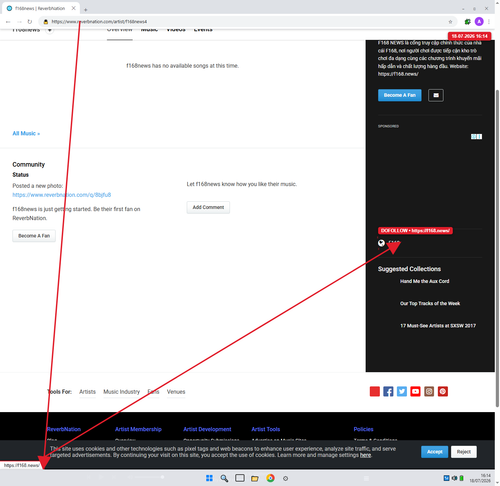Open Our Top Tracks of the Week
This screenshot has width=500, height=486.
(430, 303)
